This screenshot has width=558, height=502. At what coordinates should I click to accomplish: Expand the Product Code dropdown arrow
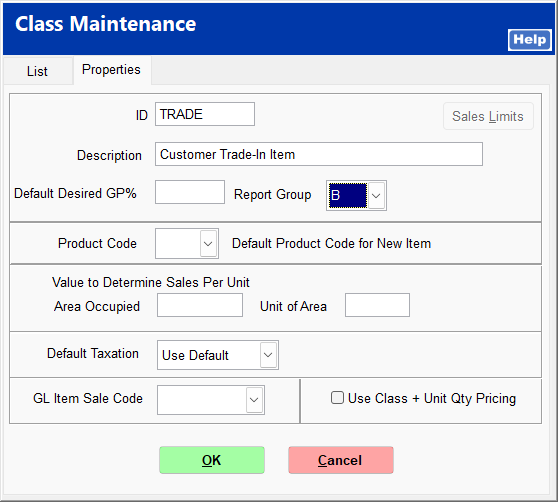(x=208, y=244)
